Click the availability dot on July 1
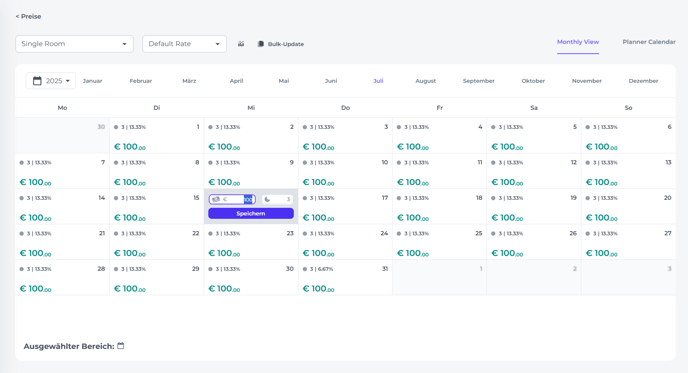 point(116,127)
